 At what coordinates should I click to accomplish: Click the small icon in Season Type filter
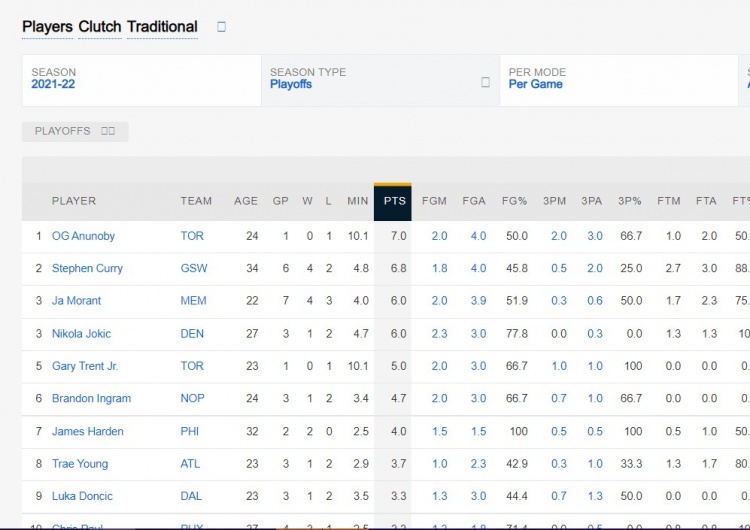pos(485,82)
